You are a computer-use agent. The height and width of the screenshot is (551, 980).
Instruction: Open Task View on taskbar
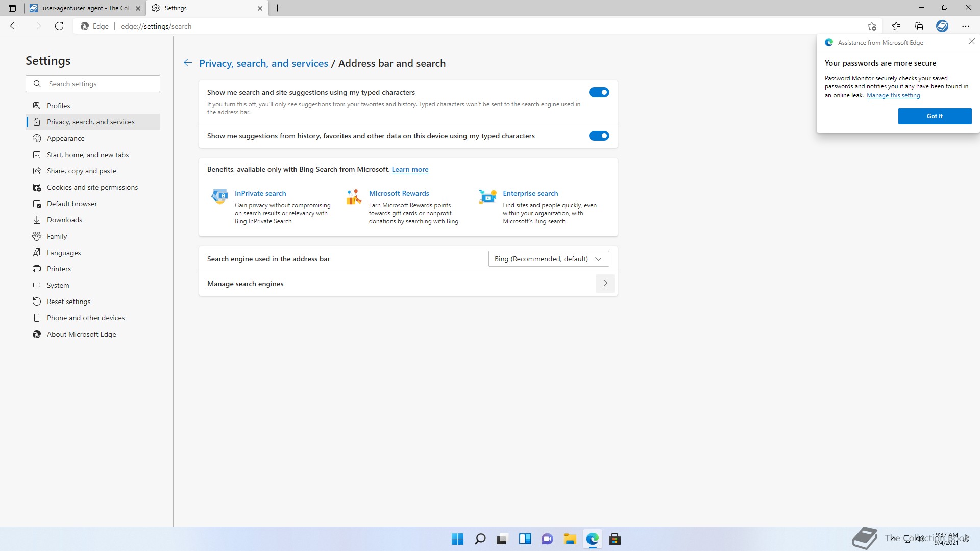[x=503, y=539]
